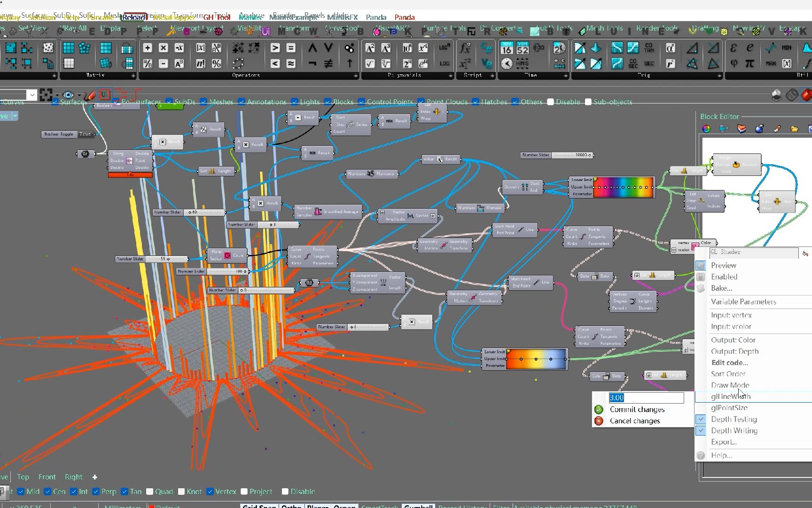Select the CO TAN trig component

tap(649, 48)
